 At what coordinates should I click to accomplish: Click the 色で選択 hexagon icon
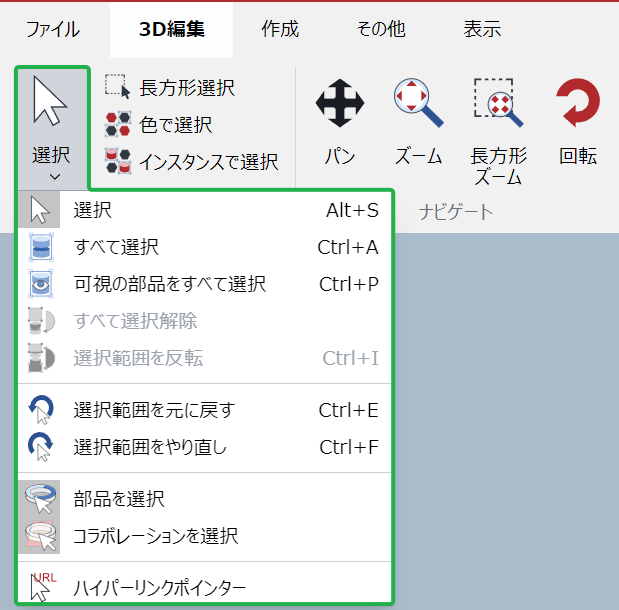point(118,124)
